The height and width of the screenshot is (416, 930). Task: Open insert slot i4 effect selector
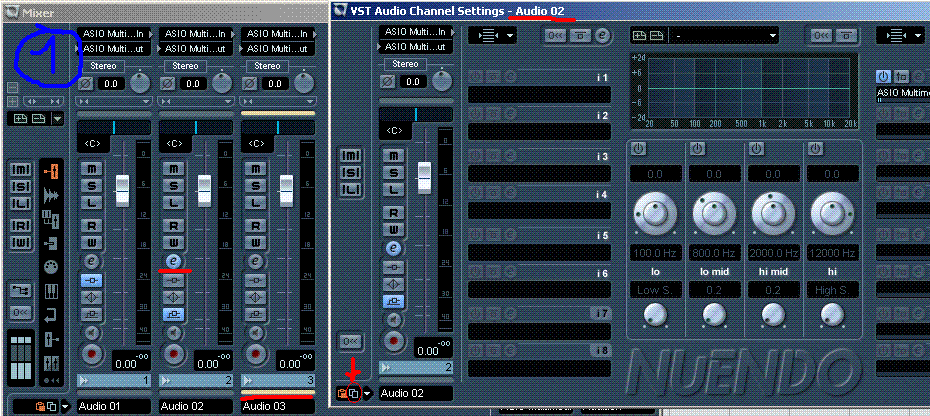pos(539,211)
